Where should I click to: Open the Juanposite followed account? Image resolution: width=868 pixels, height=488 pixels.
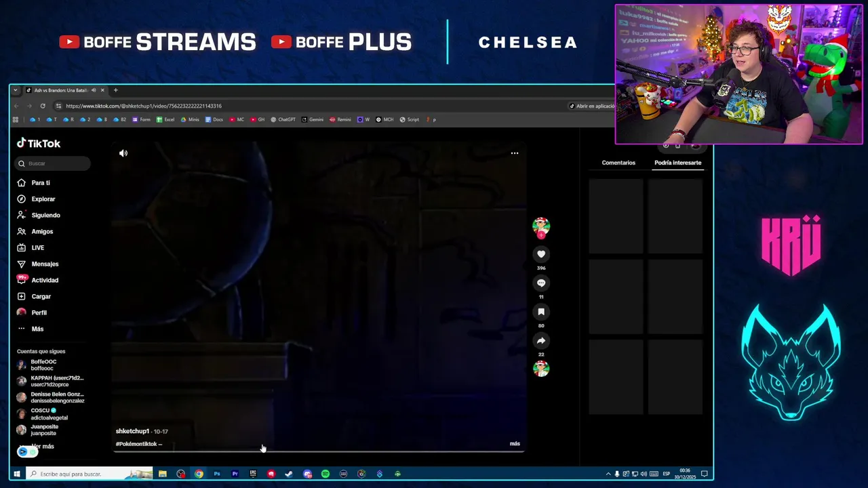[51, 430]
